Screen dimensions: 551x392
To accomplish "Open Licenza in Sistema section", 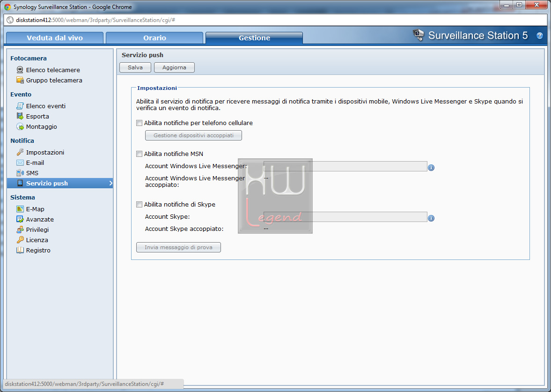I will tap(37, 240).
